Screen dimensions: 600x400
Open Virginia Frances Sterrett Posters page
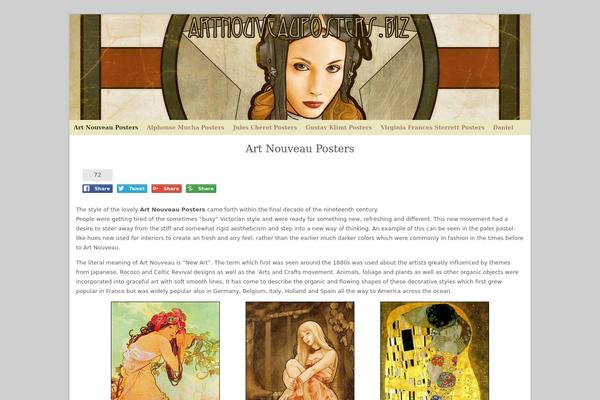coord(432,127)
